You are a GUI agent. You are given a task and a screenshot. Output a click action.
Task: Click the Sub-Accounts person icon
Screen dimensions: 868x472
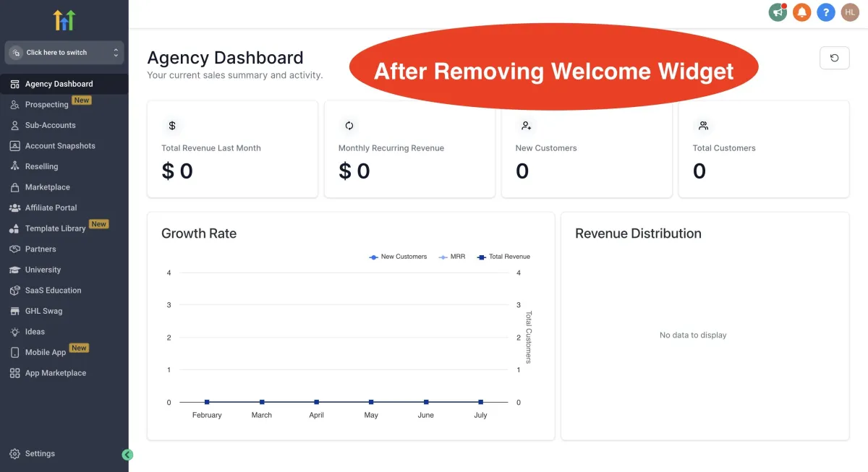point(14,125)
